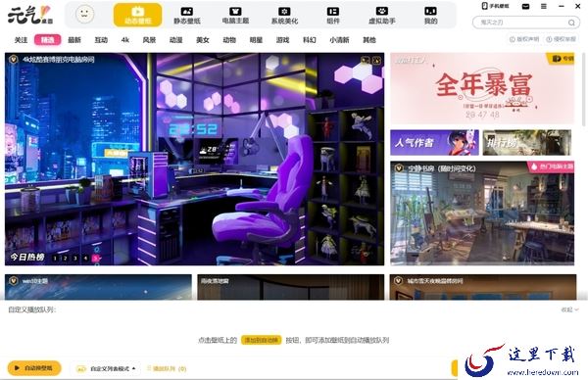Open the 动态壁纸 live wallpaper section
Viewport: 588px width, 380px height.
pos(137,15)
